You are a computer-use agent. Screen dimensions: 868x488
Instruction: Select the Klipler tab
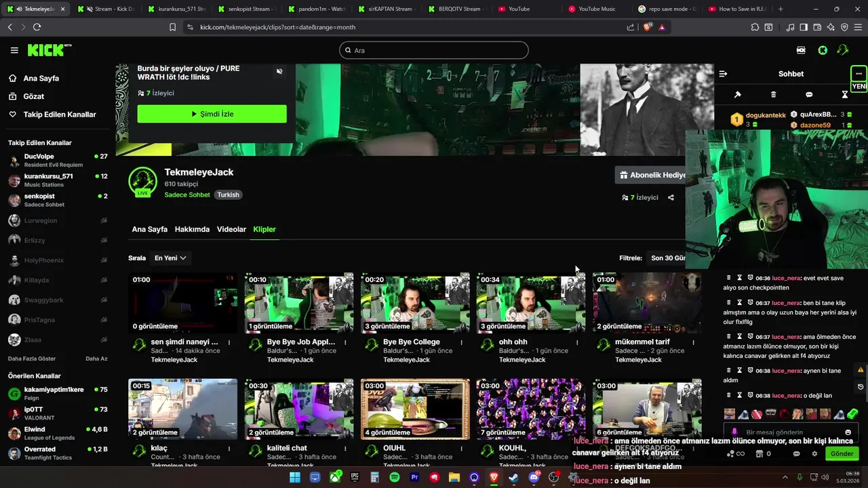264,229
